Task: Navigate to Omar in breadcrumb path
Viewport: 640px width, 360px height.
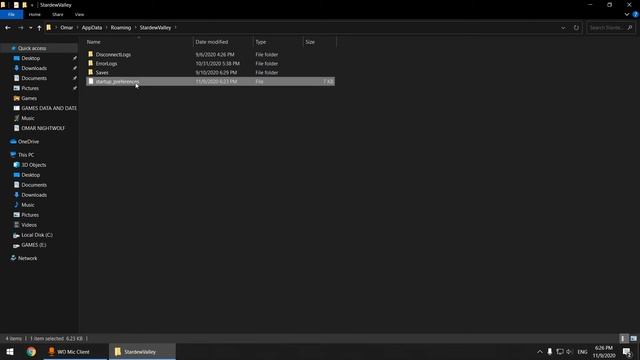Action: [67, 28]
